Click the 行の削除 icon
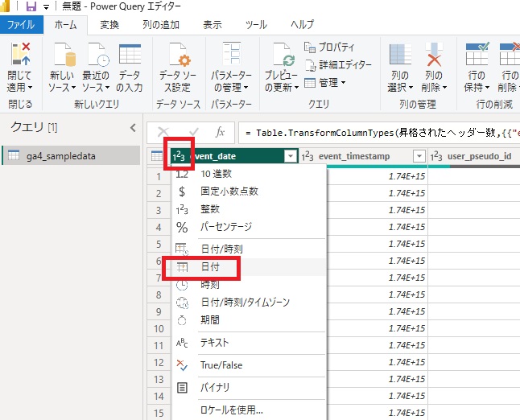Viewport: 520px width, 420px height. tap(510, 54)
